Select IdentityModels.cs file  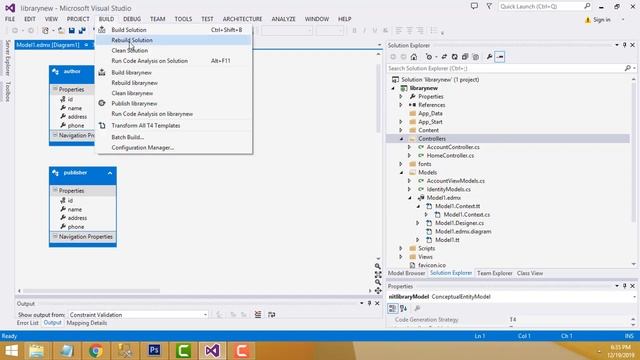tap(449, 189)
